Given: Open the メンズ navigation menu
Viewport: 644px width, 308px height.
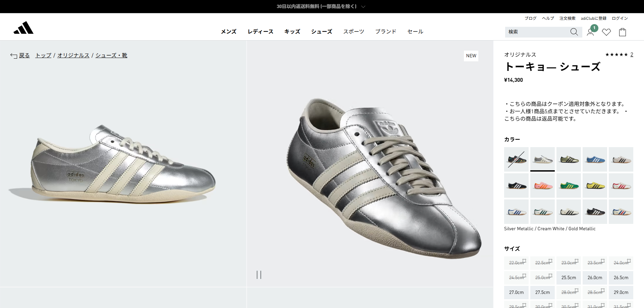Looking at the screenshot, I should click(x=228, y=32).
